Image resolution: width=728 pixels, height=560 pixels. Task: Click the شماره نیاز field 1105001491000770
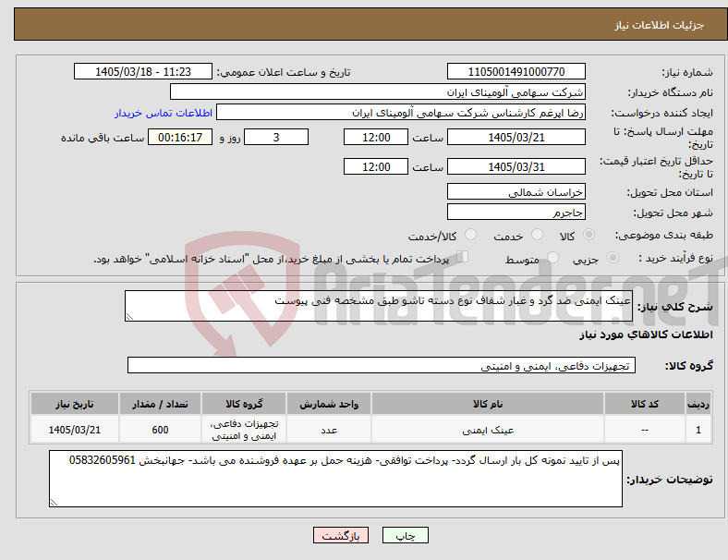(516, 71)
